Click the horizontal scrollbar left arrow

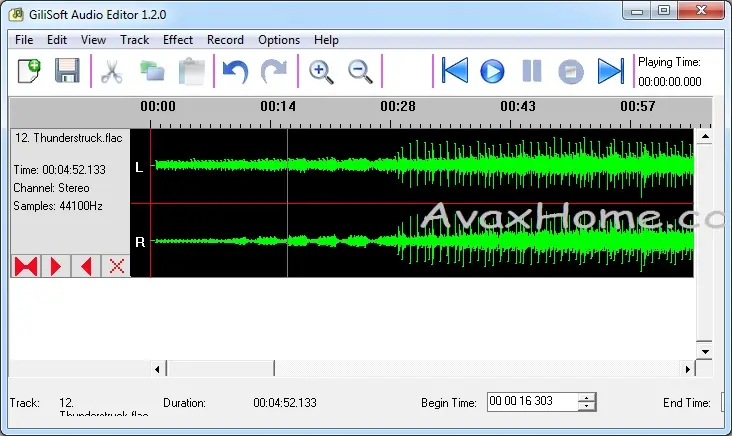pos(157,369)
